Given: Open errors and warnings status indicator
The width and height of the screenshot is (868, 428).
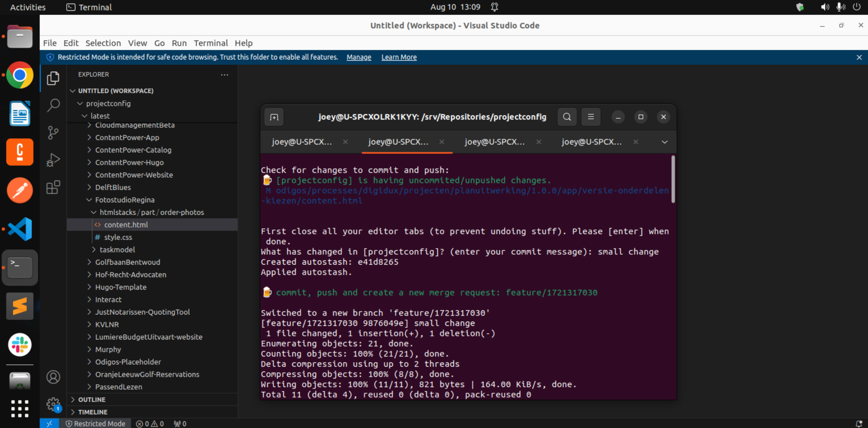Looking at the screenshot, I should point(150,423).
